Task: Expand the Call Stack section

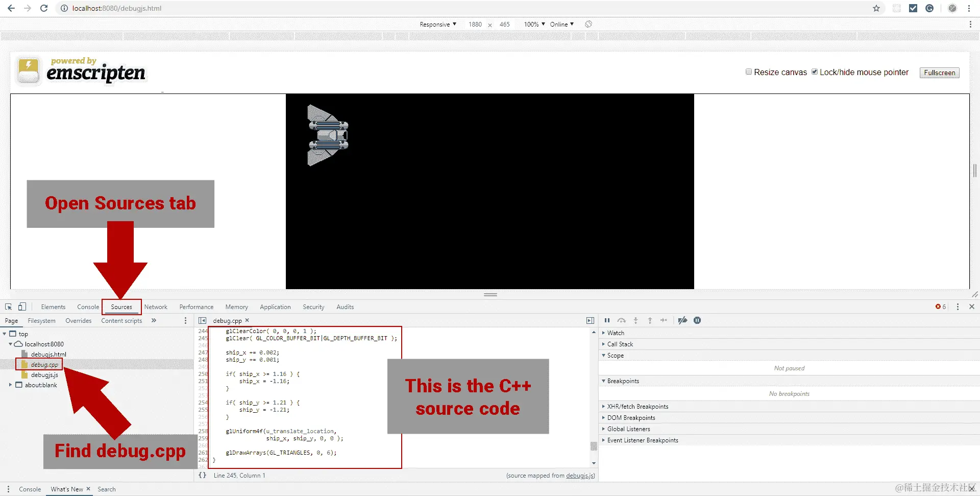Action: (x=620, y=344)
